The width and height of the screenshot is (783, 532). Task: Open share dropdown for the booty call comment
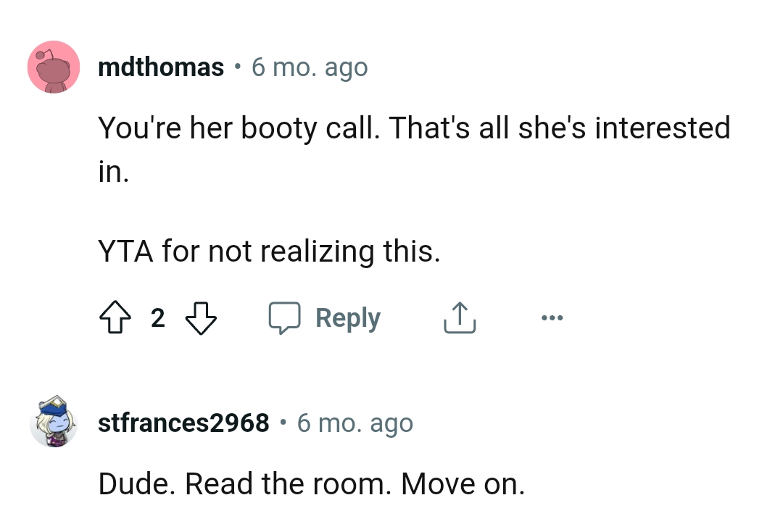pyautogui.click(x=459, y=317)
